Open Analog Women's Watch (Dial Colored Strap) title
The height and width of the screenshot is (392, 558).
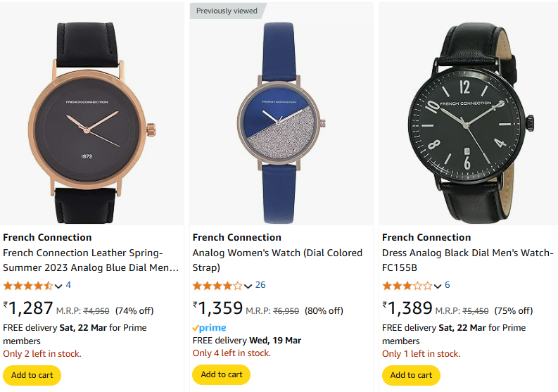point(277,260)
